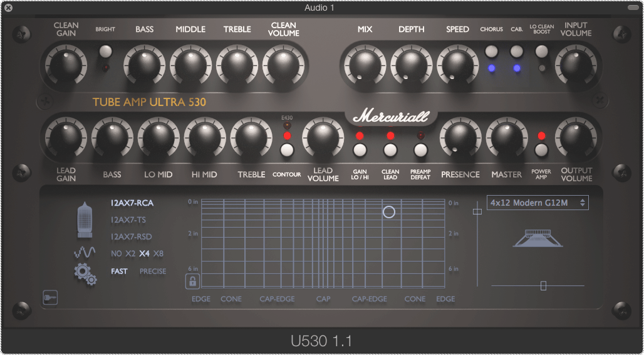Click the Presence knob
Image resolution: width=644 pixels, height=355 pixels.
pyautogui.click(x=460, y=137)
